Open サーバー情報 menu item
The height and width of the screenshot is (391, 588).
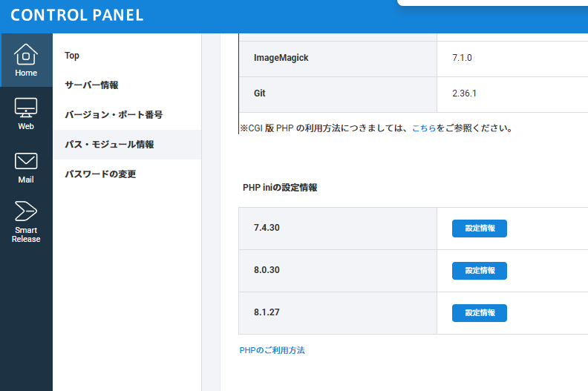[91, 85]
